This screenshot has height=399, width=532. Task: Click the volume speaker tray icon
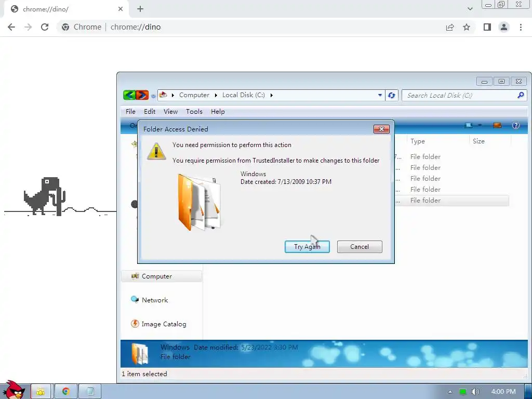click(x=475, y=392)
